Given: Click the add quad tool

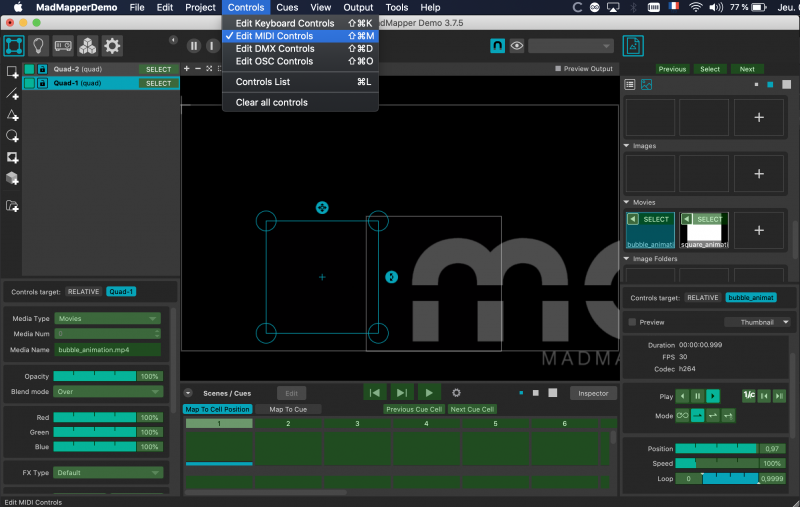Looking at the screenshot, I should tap(12, 72).
